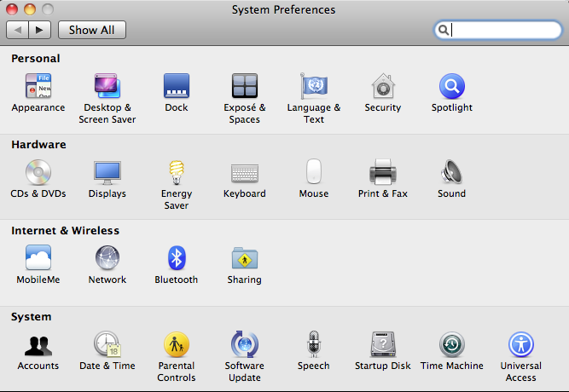Open the Displays settings
Screen dimensions: 569x392
107,173
